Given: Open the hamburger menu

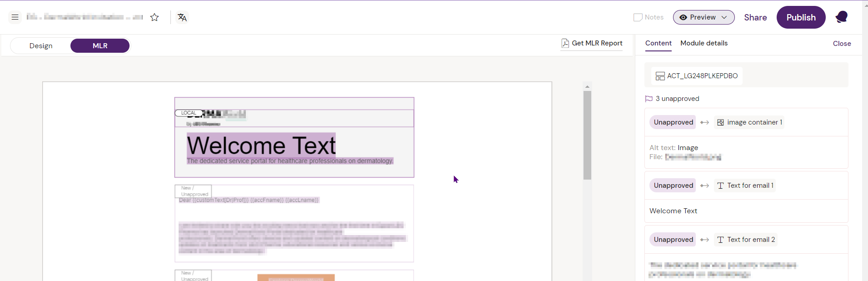Looking at the screenshot, I should tap(15, 17).
